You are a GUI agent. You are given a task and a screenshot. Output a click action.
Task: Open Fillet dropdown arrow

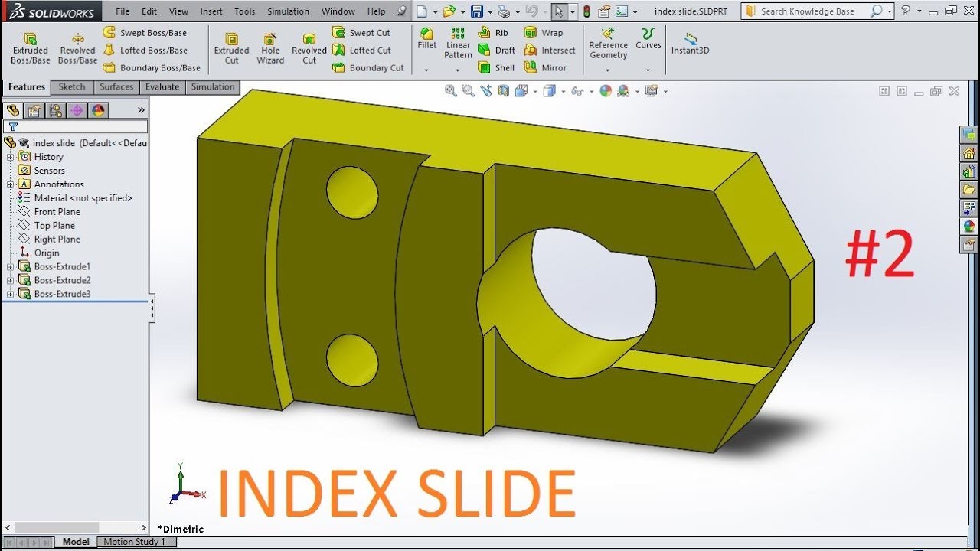[x=427, y=70]
